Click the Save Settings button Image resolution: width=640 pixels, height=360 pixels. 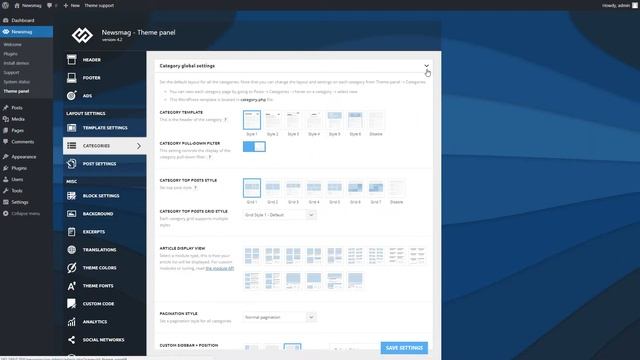coord(404,348)
